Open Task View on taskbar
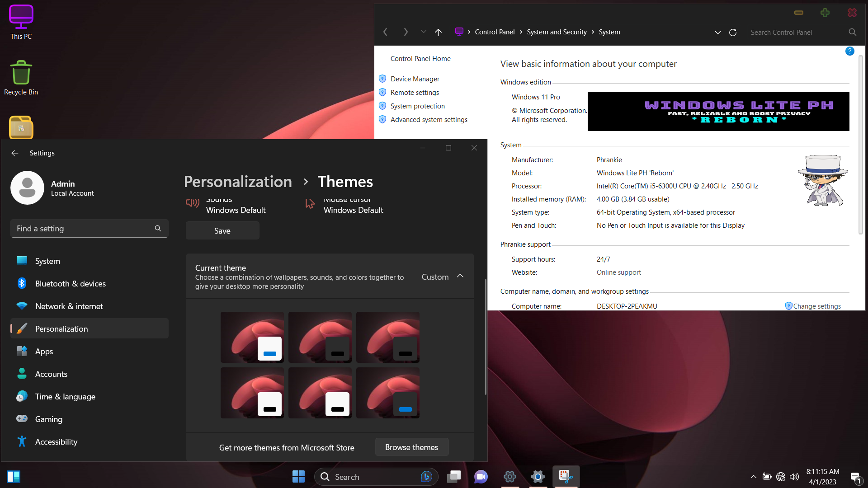The image size is (868, 488). (x=454, y=477)
